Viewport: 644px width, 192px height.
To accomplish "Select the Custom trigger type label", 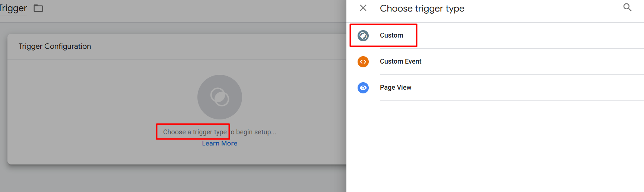I will [391, 35].
